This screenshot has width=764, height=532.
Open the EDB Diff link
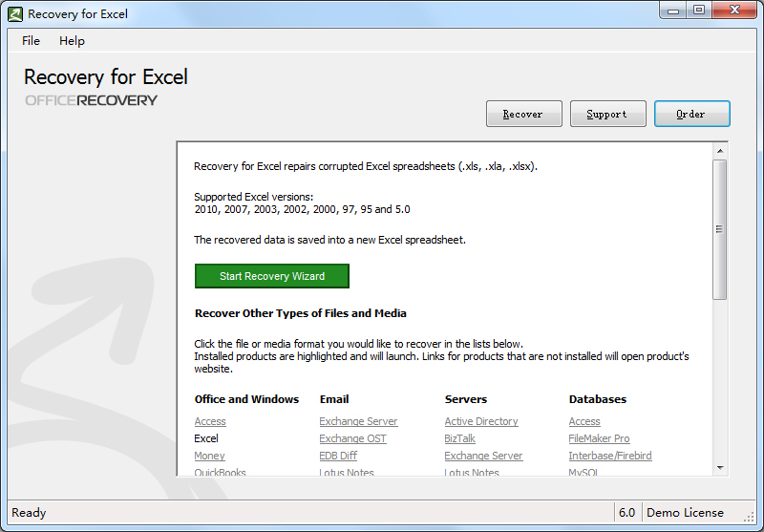click(x=338, y=456)
